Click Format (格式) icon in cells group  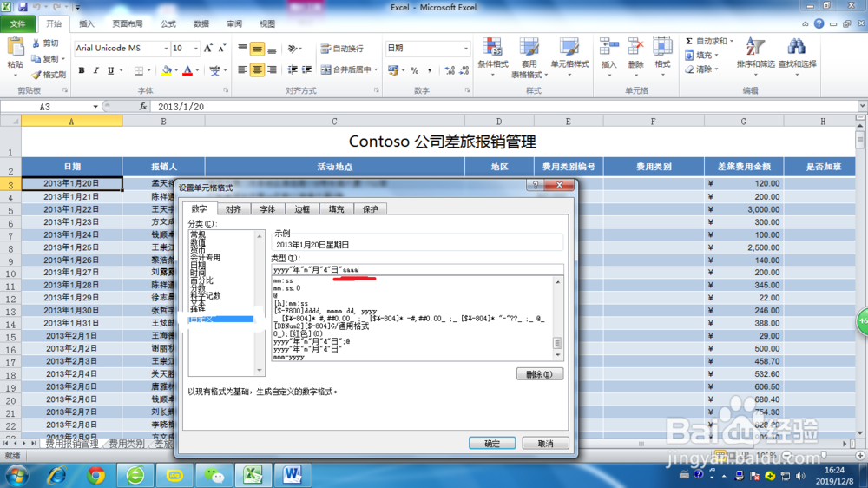662,47
